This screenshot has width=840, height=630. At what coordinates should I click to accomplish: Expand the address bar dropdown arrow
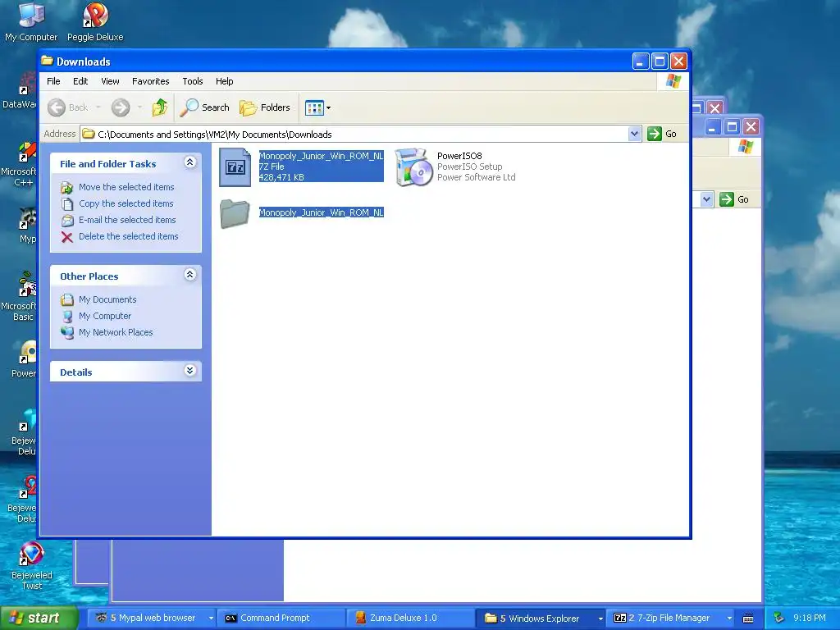tap(634, 134)
